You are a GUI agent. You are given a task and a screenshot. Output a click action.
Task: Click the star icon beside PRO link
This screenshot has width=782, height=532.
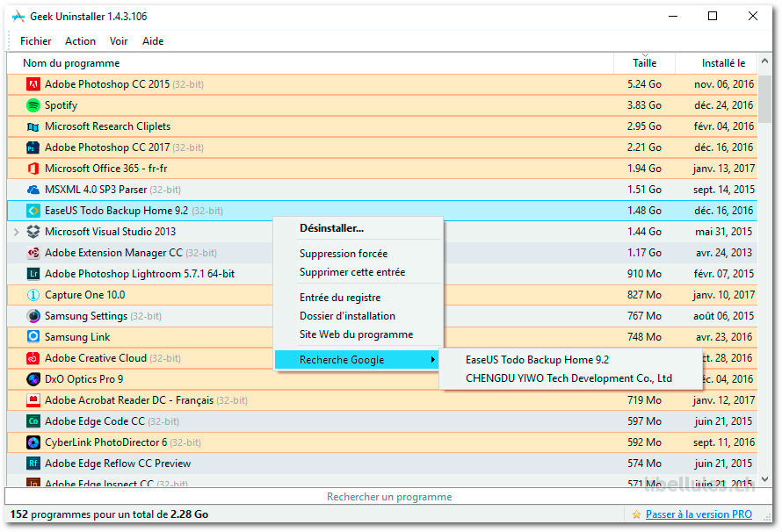(x=636, y=514)
